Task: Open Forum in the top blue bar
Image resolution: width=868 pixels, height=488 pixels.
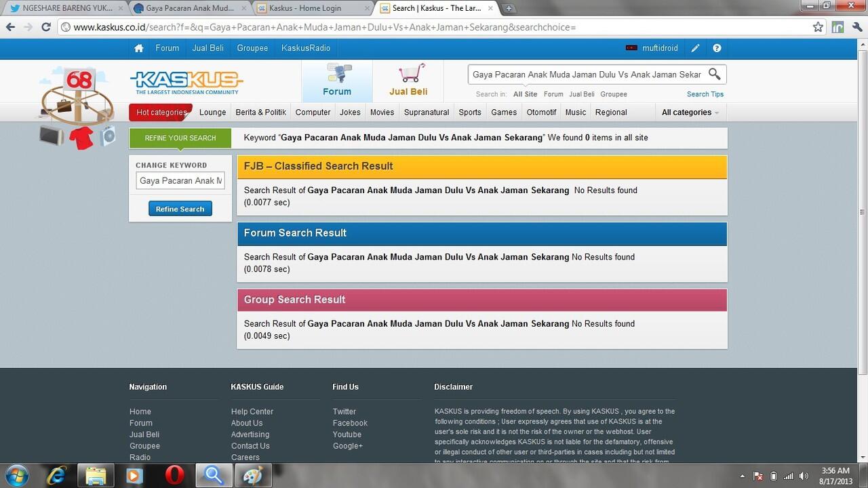Action: click(167, 48)
